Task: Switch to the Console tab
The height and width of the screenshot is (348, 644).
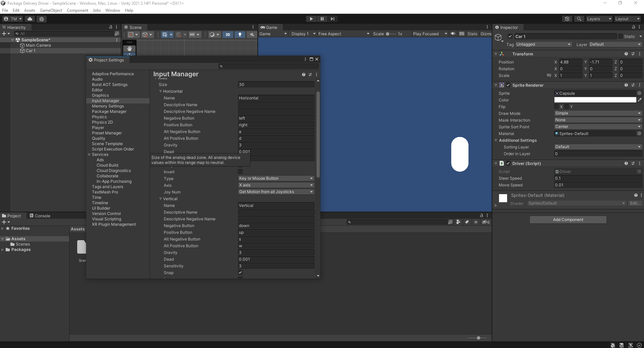Action: pos(40,216)
